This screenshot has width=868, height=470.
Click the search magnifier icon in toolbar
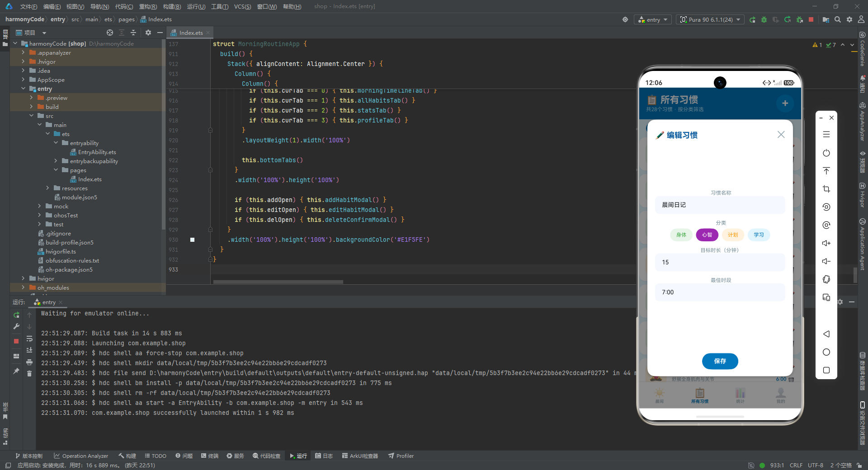(838, 19)
